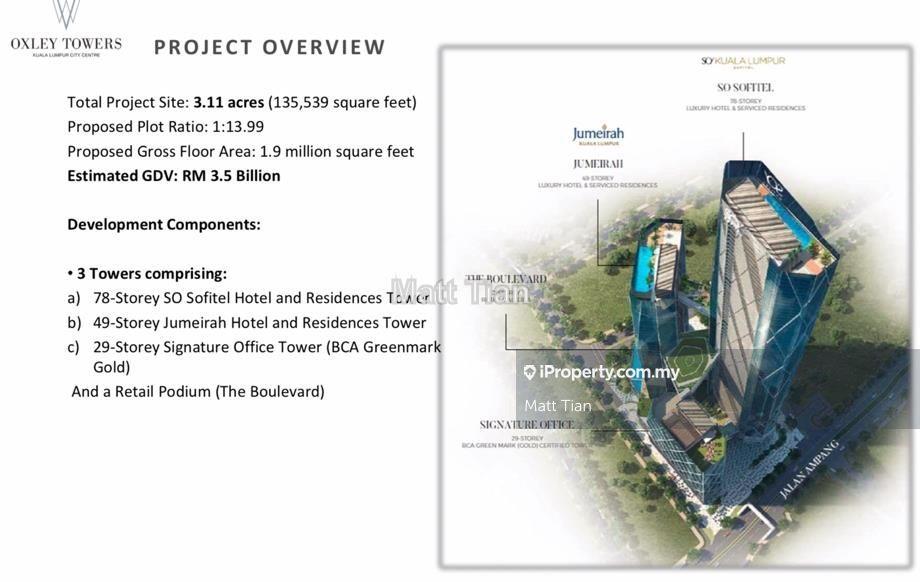Click the circular green rooftop garden
The width and height of the screenshot is (920, 582).
[x=688, y=356]
